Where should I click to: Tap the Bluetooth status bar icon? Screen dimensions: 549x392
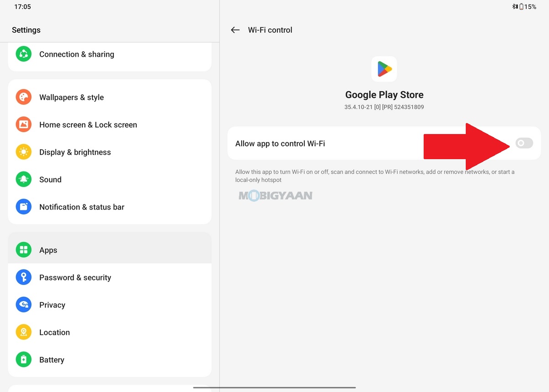pos(515,7)
